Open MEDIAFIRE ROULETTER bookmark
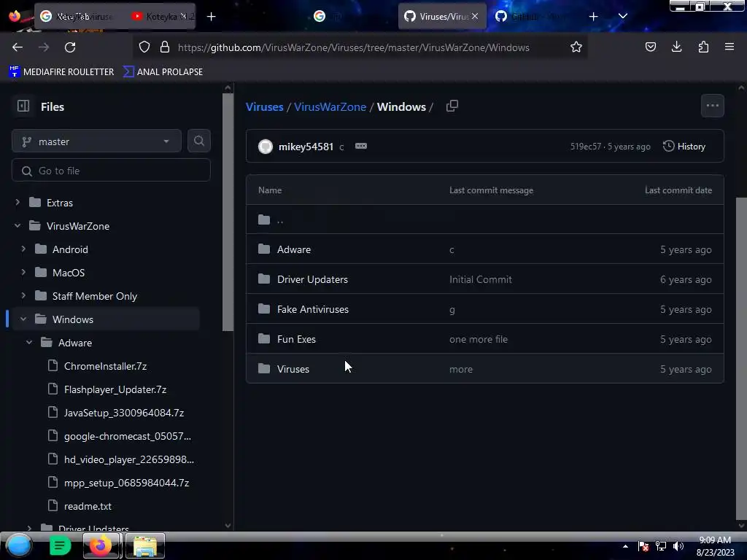Image resolution: width=747 pixels, height=560 pixels. tap(61, 72)
